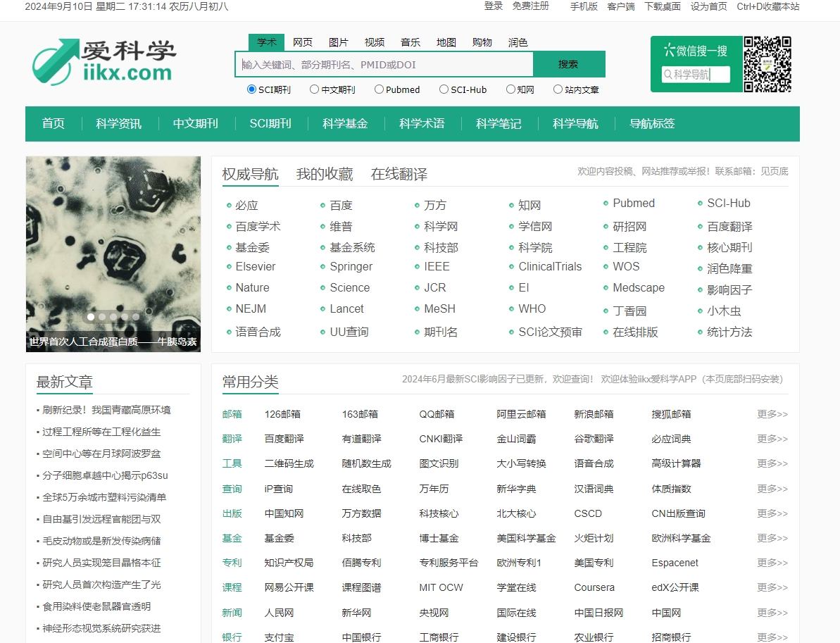Switch to the 在线翻译 tab
The width and height of the screenshot is (840, 643).
[399, 174]
